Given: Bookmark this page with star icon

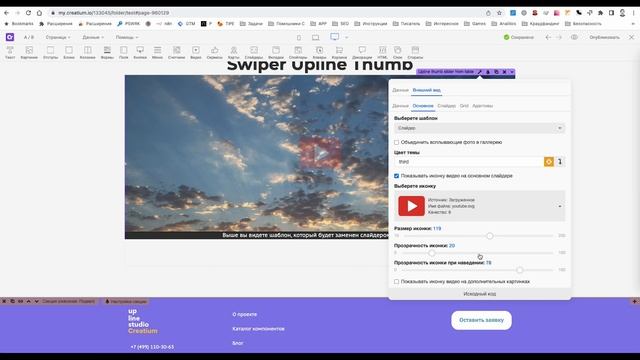Looking at the screenshot, I should [x=499, y=13].
